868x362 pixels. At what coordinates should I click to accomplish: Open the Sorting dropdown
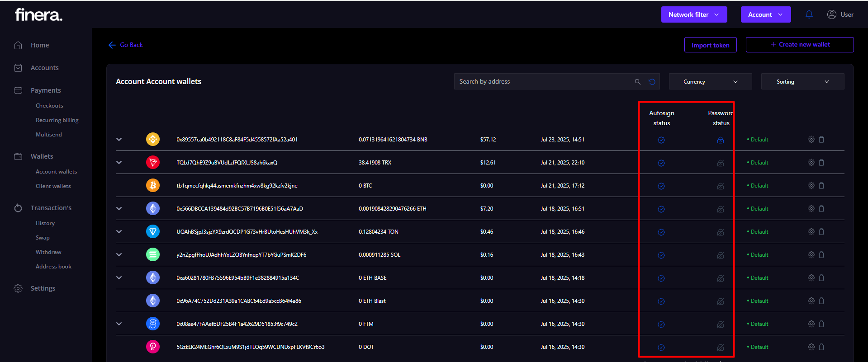802,82
